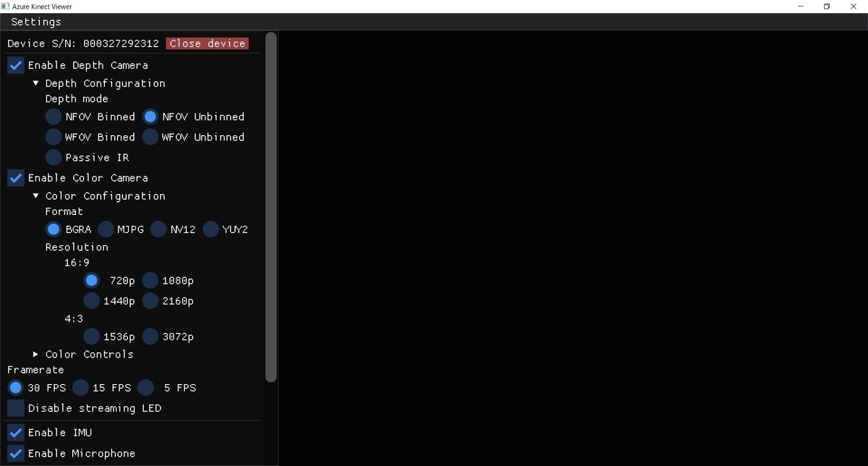Uncheck Enable Depth Camera
Image resolution: width=868 pixels, height=466 pixels.
click(x=16, y=65)
